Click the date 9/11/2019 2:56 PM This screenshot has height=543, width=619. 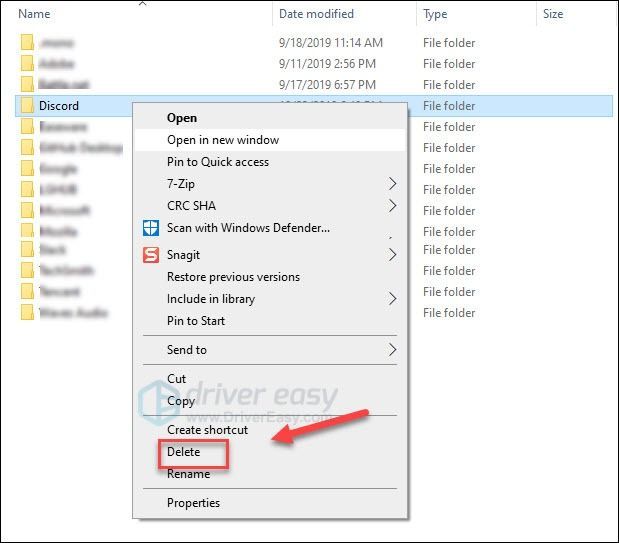327,64
